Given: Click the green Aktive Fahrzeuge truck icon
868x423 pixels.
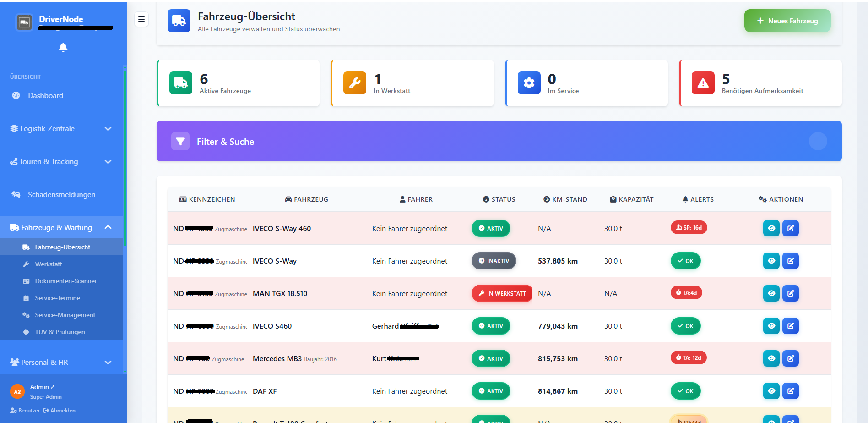Looking at the screenshot, I should (181, 83).
